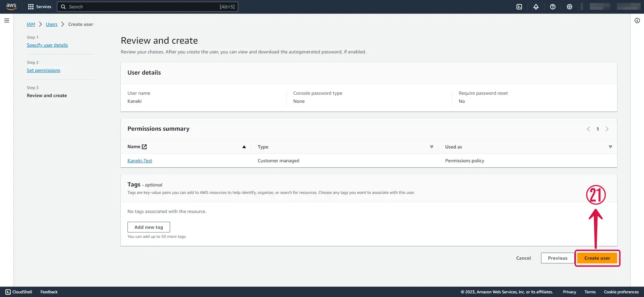644x297 pixels.
Task: Open the info panel icon at right
Action: click(x=637, y=20)
